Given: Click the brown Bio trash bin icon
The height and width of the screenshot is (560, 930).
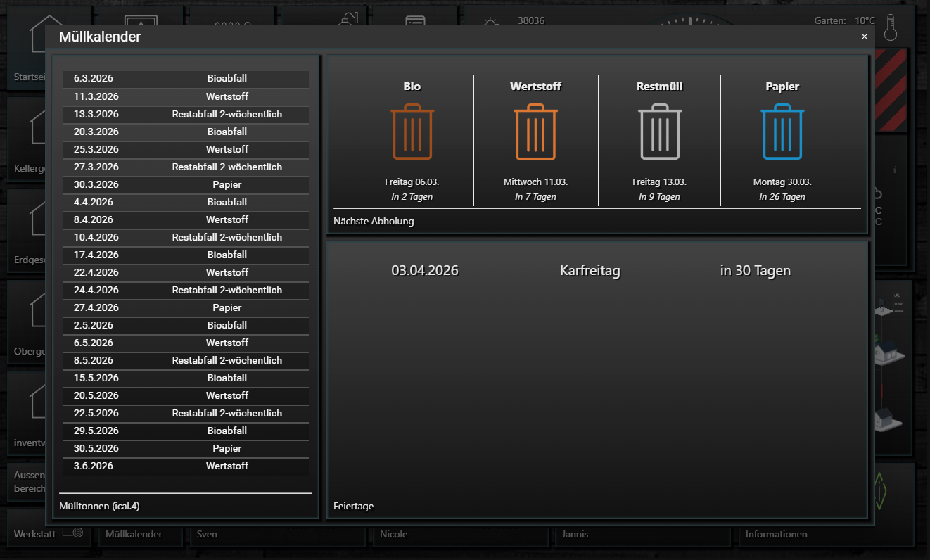Looking at the screenshot, I should [412, 132].
